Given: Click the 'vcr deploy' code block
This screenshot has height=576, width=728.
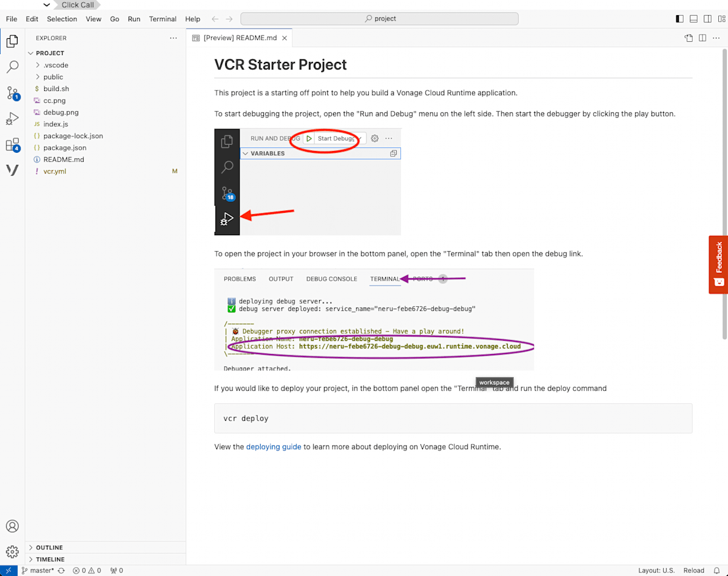Looking at the screenshot, I should pyautogui.click(x=453, y=418).
